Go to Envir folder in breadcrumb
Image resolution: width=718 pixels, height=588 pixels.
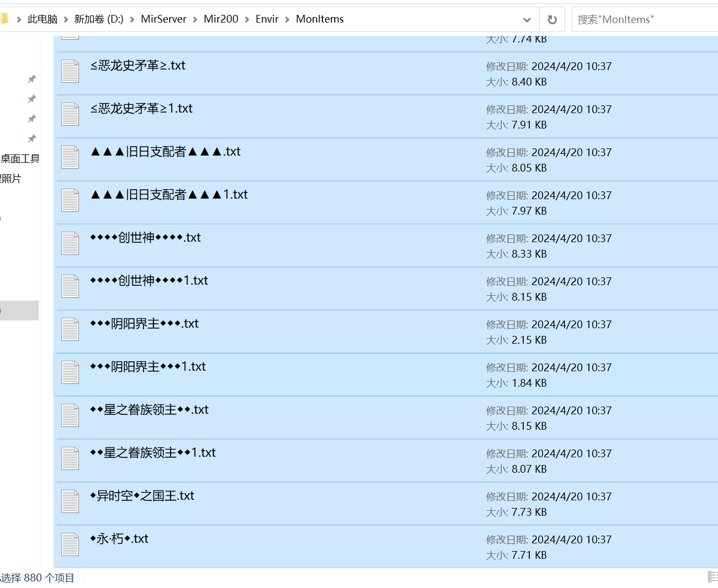coord(267,19)
